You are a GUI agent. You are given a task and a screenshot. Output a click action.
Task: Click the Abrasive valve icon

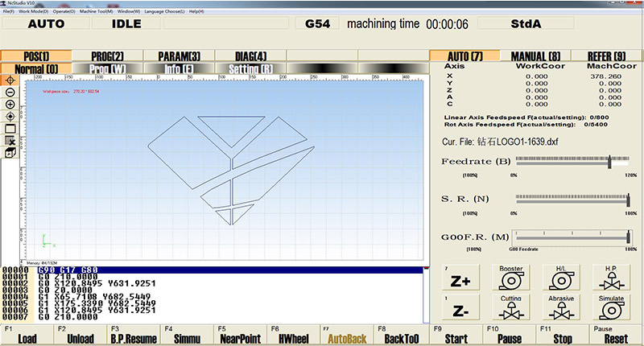(561, 309)
